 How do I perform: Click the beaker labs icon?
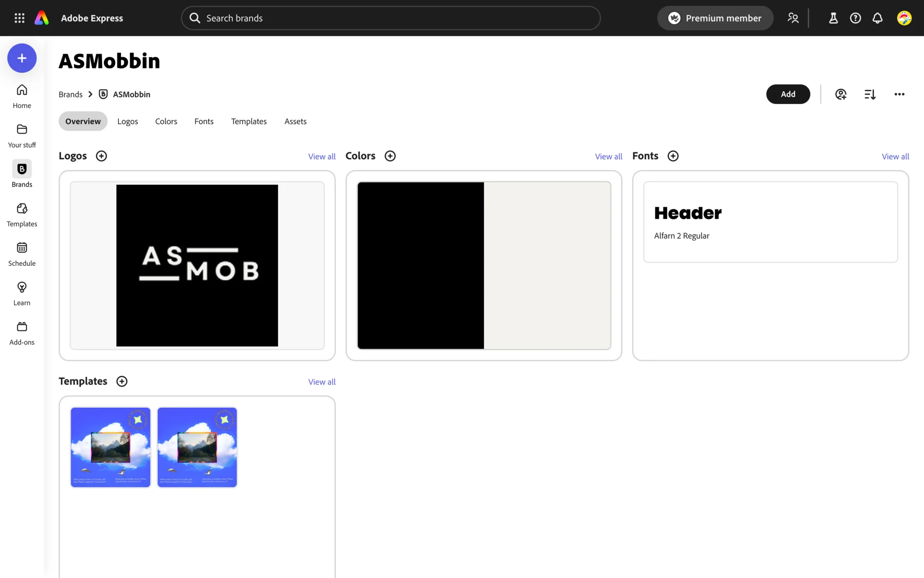click(833, 18)
